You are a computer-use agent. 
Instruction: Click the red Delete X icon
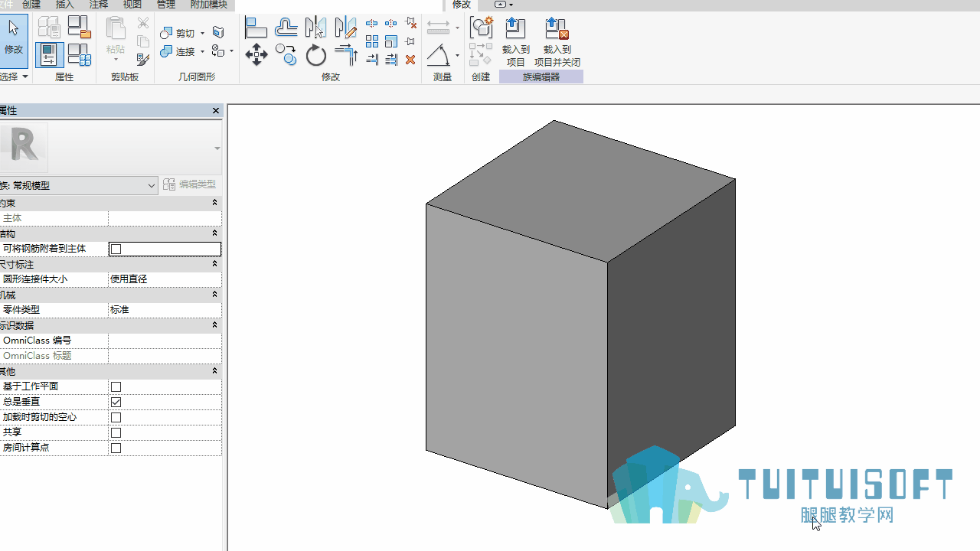click(410, 59)
